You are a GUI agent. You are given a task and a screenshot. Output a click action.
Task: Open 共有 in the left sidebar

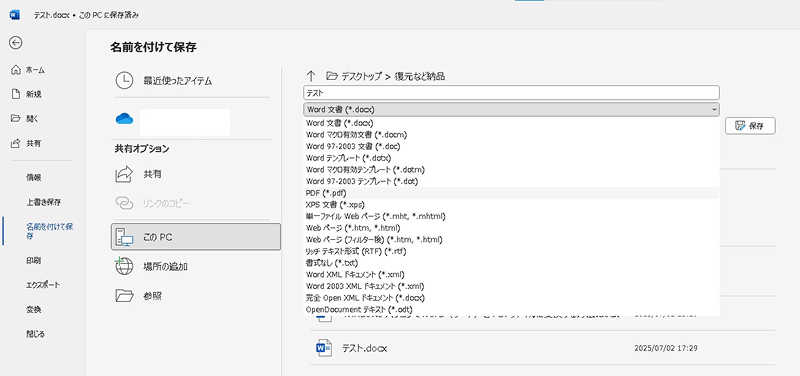(x=33, y=143)
